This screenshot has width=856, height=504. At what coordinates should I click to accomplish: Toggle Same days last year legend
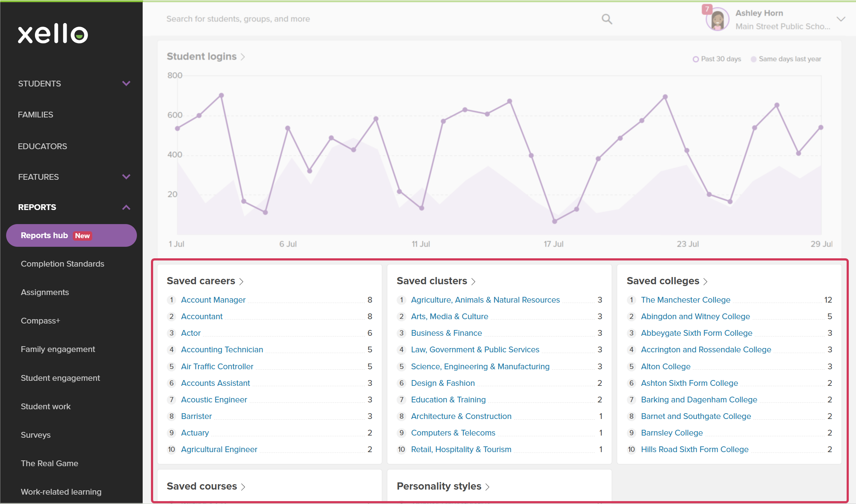(x=786, y=59)
